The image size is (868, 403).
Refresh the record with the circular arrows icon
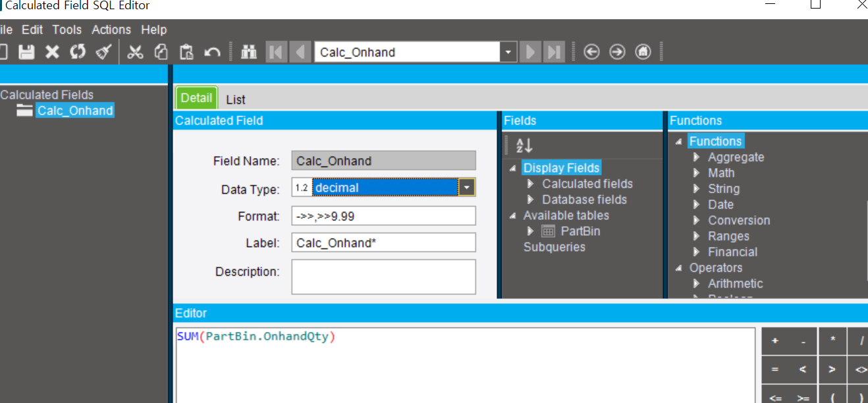point(78,52)
